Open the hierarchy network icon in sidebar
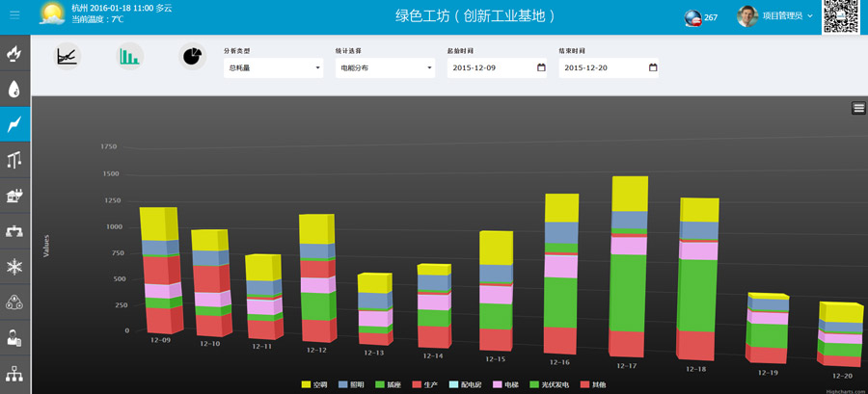The height and width of the screenshot is (394, 868). pos(14,373)
